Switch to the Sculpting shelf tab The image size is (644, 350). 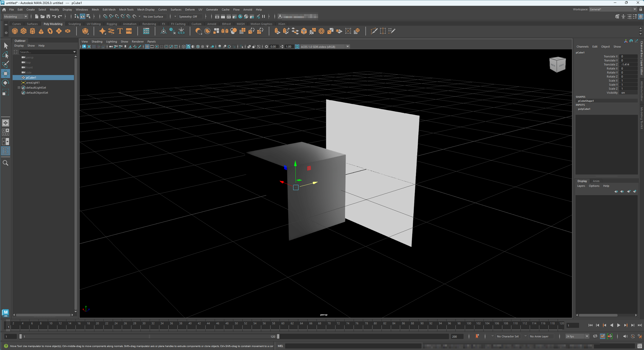(x=74, y=24)
